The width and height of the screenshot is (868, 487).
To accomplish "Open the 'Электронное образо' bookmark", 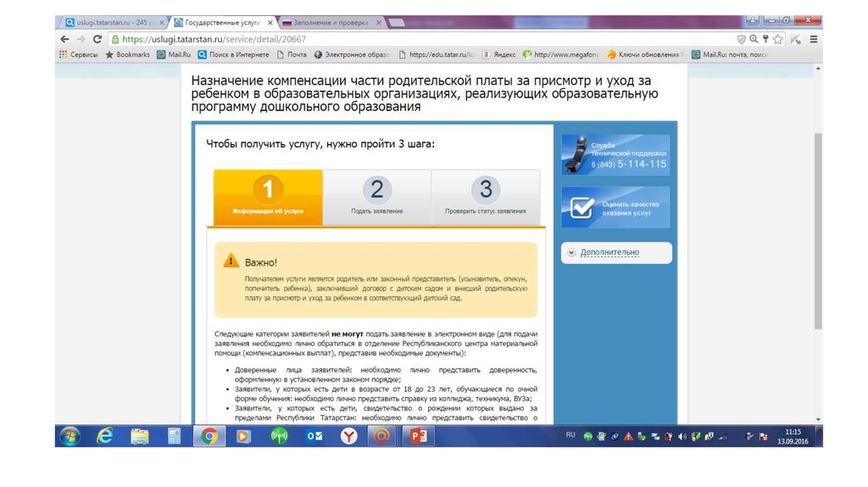I will click(x=351, y=54).
